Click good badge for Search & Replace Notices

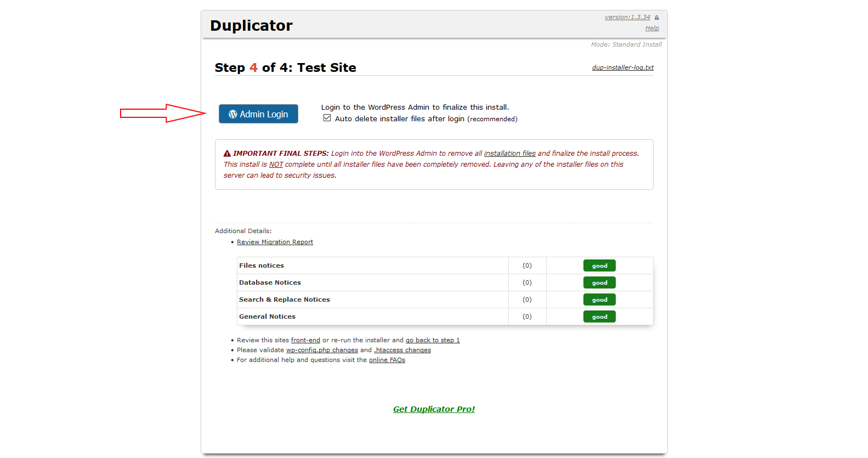pos(599,299)
